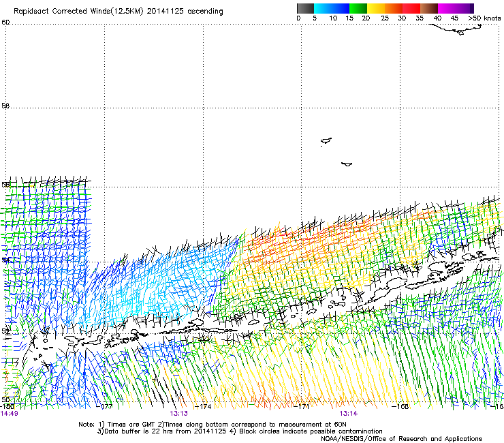Click the '35' legend scale label
Screen dimensions: 504x443
420,18
